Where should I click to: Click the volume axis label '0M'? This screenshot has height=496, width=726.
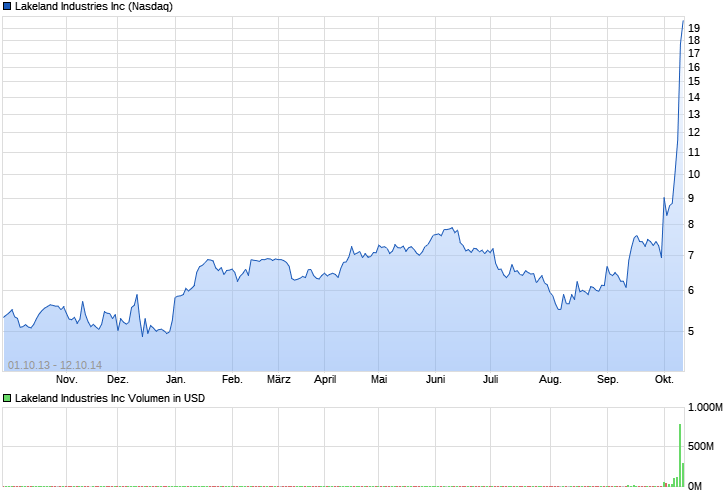click(695, 486)
